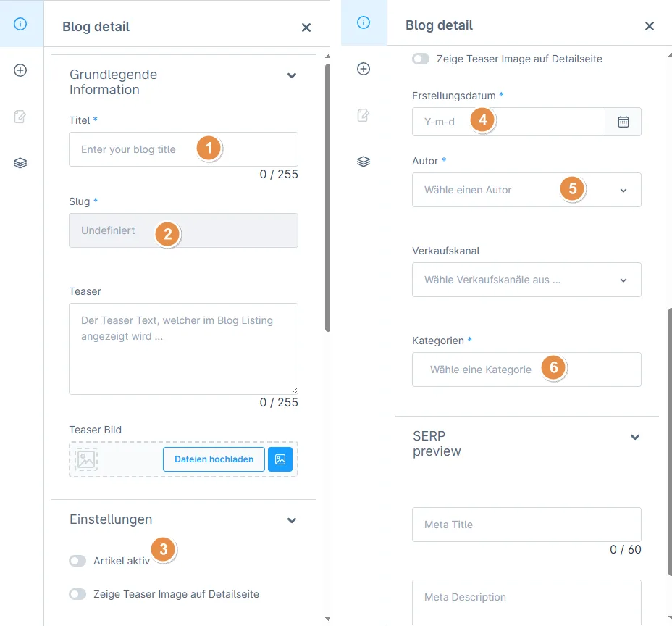Click the layers icon in right panel sidebar
The height and width of the screenshot is (626, 672).
tap(363, 162)
